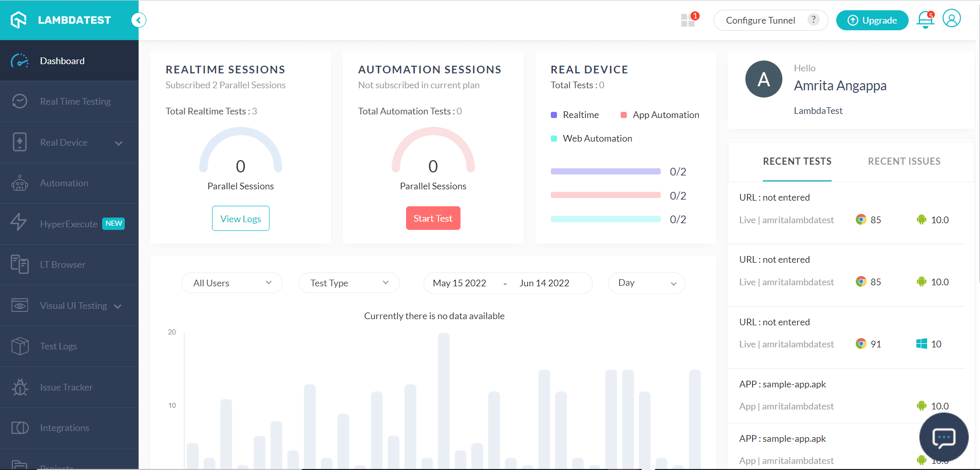This screenshot has width=980, height=470.
Task: Click the apps grid icon near Configure Tunnel
Action: pos(688,20)
